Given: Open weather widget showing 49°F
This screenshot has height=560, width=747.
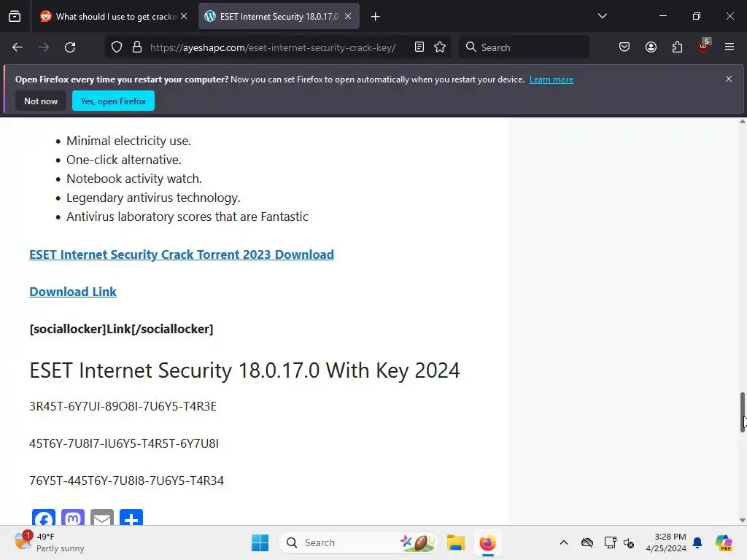Looking at the screenshot, I should [x=49, y=542].
